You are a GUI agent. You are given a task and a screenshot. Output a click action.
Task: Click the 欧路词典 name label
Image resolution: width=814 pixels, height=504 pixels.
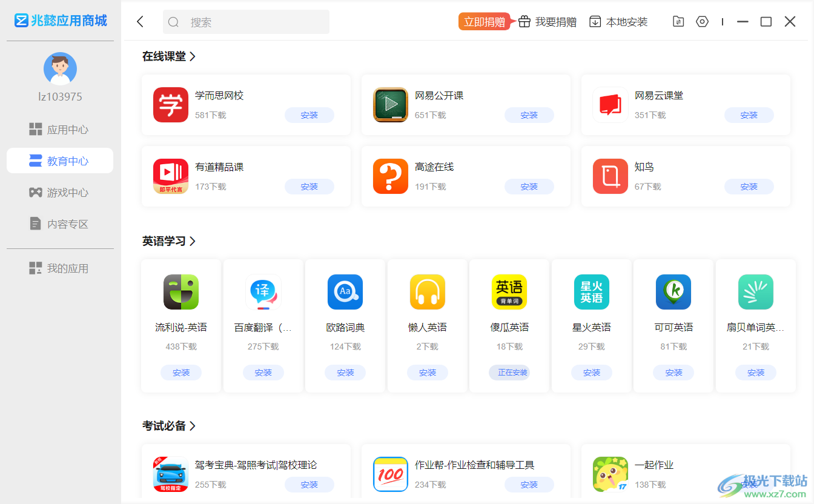tap(345, 328)
